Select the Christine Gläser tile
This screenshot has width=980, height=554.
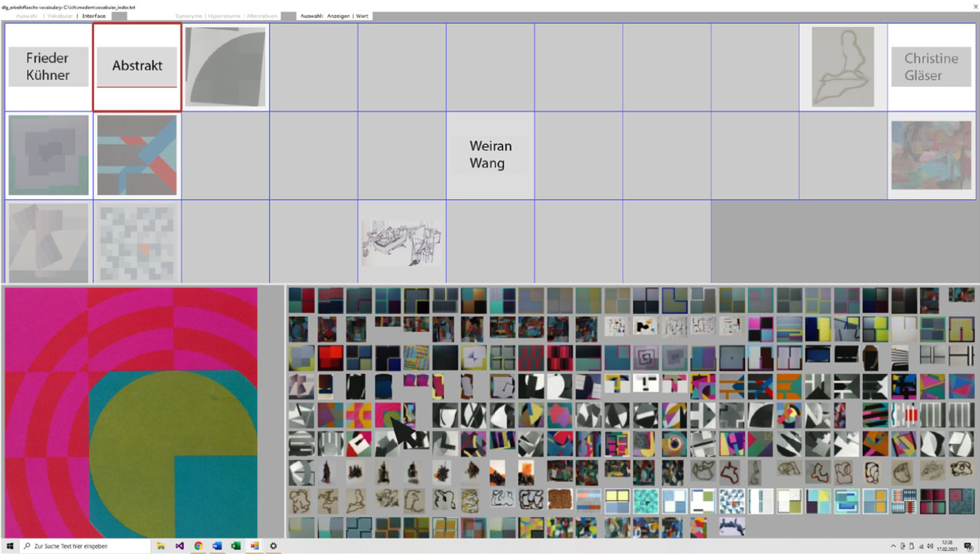tap(931, 67)
